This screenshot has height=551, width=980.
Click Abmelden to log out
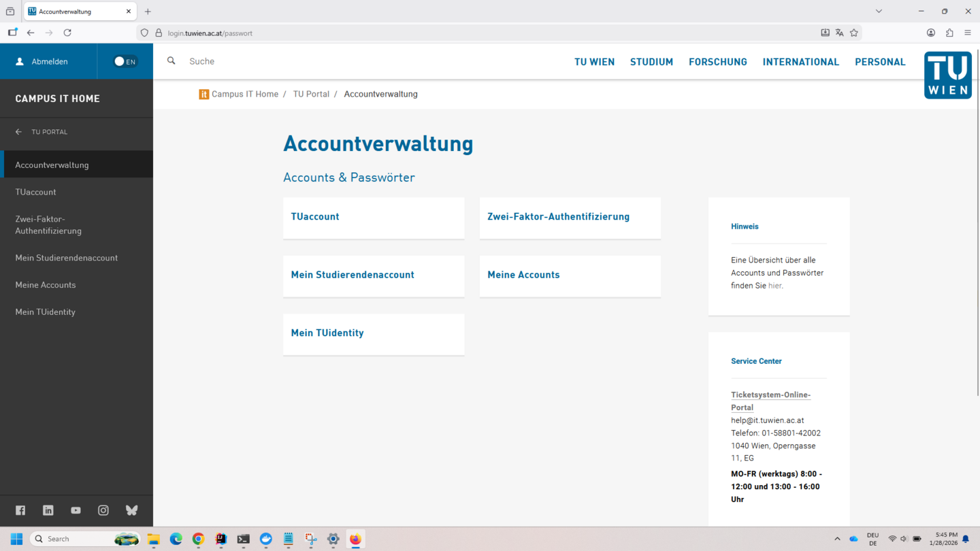[48, 61]
